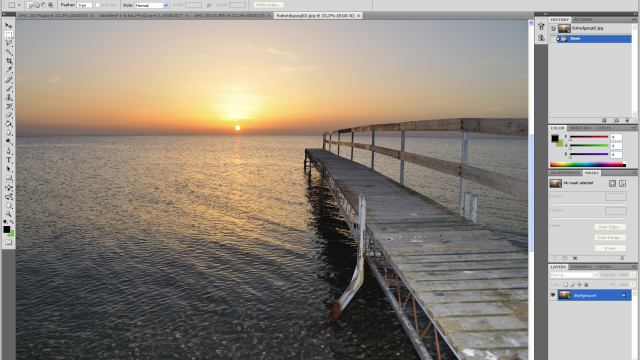Open the layer Opacity slider arrow

[633, 275]
